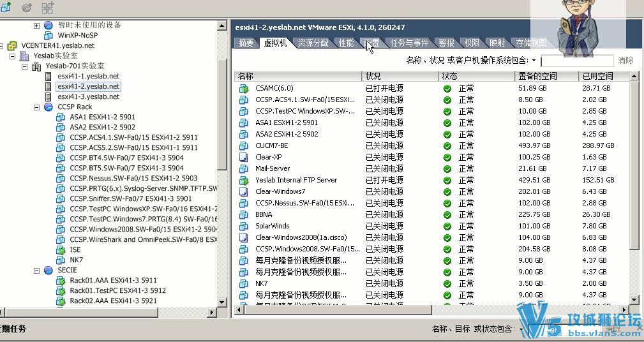644x342 pixels.
Task: Click Yeslab Internal FTP Server VM icon
Action: tap(244, 180)
